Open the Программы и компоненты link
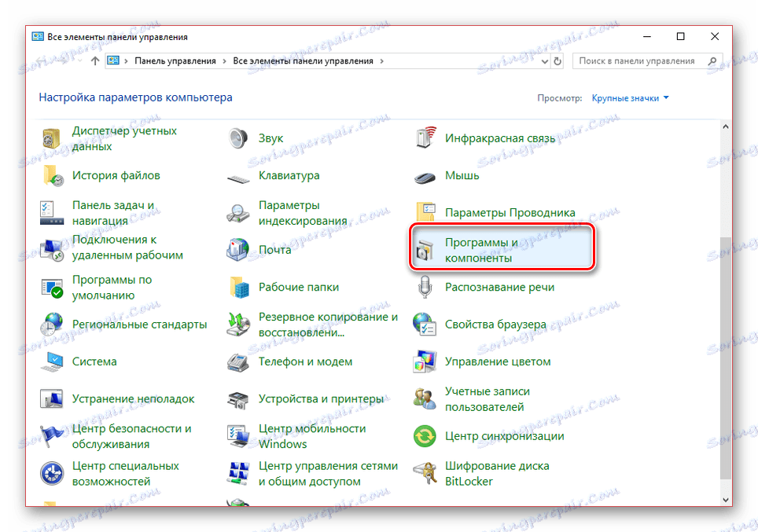Image resolution: width=758 pixels, height=532 pixels. 481,251
